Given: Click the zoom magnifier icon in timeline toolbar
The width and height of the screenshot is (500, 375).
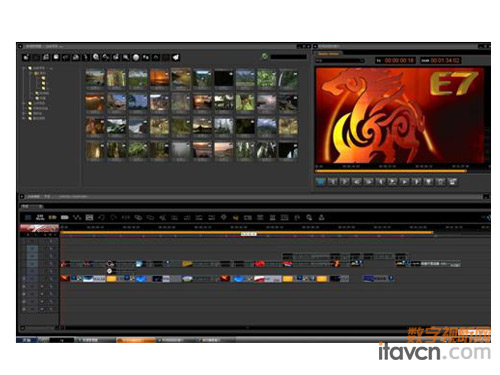Looking at the screenshot, I should 309,218.
